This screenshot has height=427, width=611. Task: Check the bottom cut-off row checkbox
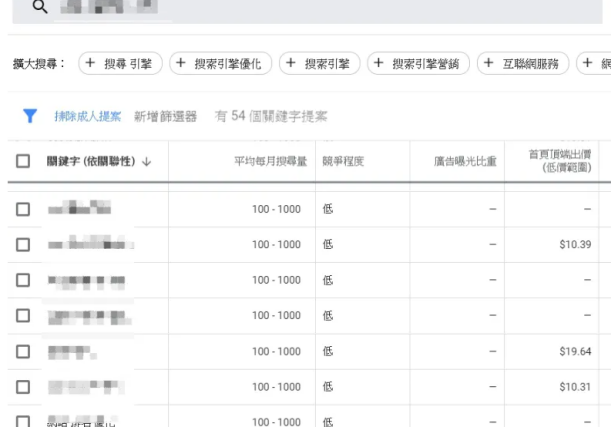[x=23, y=421]
